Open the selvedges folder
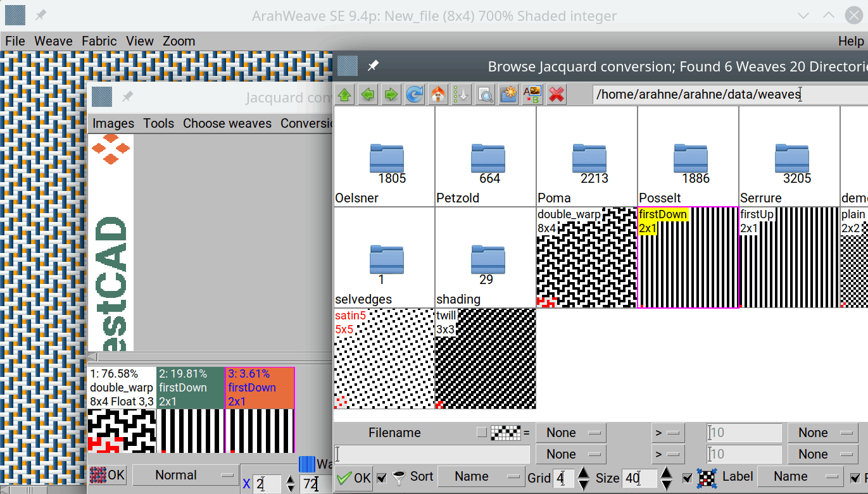The height and width of the screenshot is (494, 868). (384, 257)
